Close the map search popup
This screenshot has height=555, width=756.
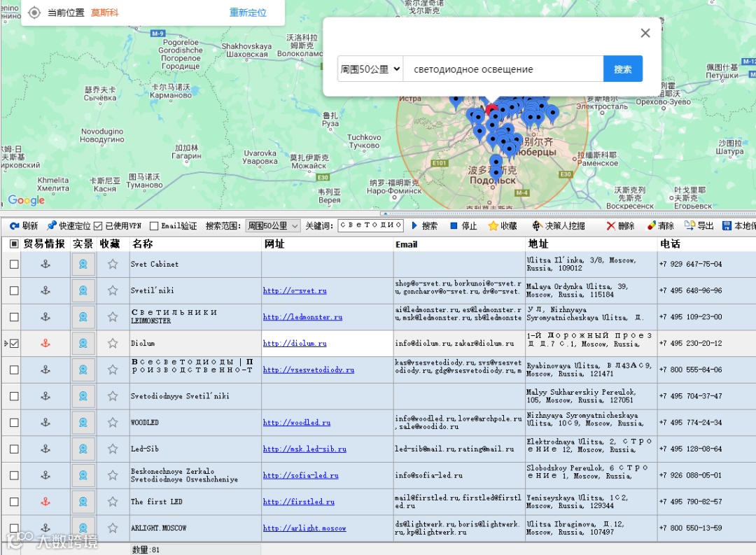645,33
